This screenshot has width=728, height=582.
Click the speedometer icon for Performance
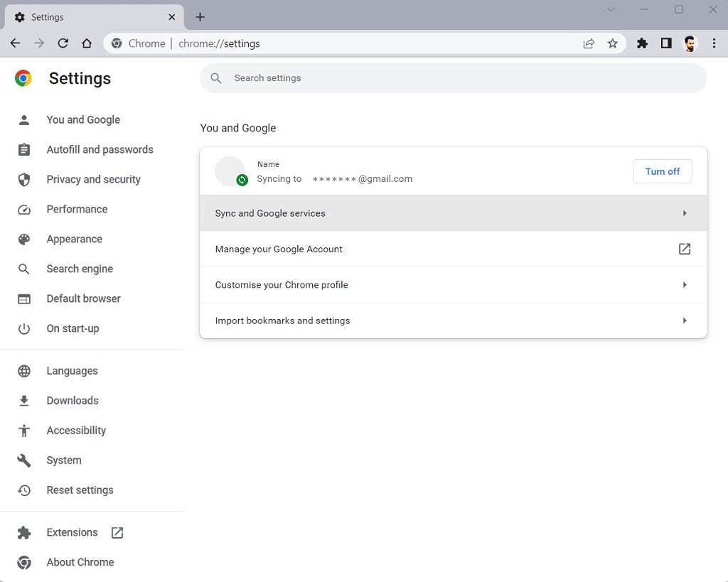[x=24, y=210]
